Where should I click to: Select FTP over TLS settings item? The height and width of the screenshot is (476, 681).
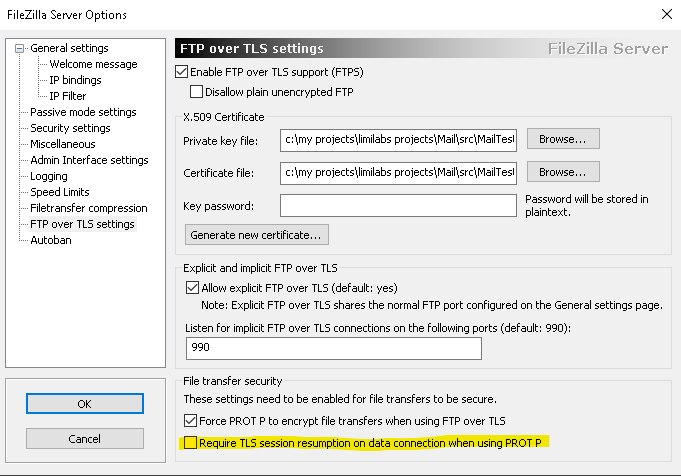click(83, 224)
